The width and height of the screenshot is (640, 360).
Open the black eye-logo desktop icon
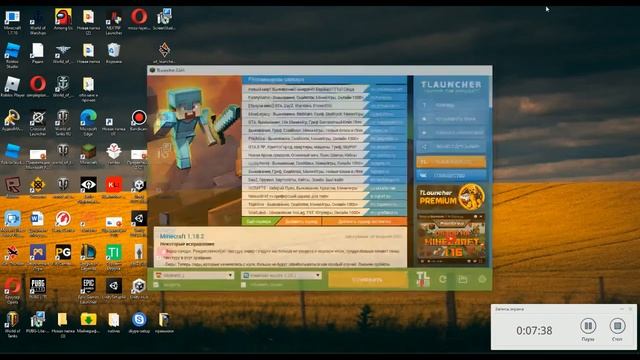[88, 189]
